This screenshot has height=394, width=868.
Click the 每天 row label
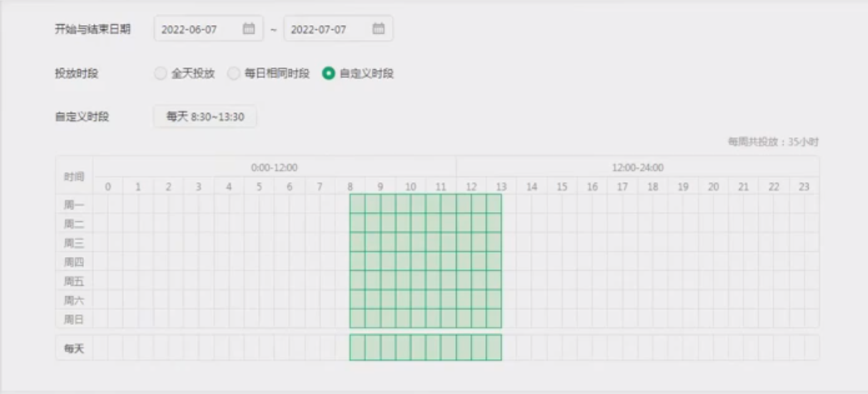pyautogui.click(x=74, y=348)
